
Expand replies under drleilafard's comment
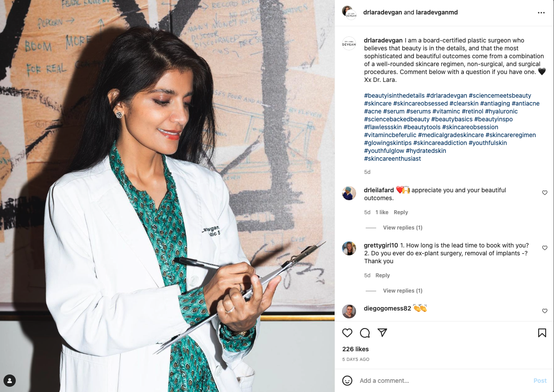pos(402,228)
